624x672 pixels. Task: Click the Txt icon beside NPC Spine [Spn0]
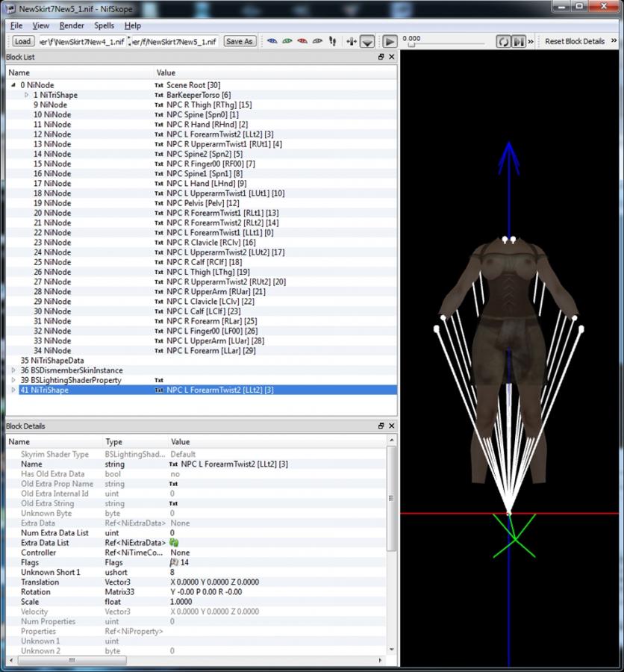159,115
